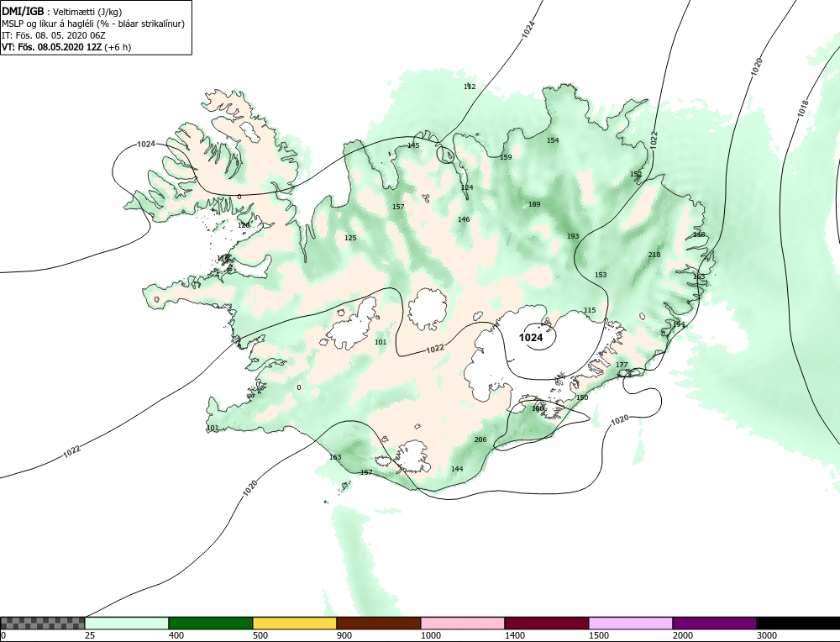Select the legend tick label 1000
This screenshot has height=642, width=840.
pos(431,635)
